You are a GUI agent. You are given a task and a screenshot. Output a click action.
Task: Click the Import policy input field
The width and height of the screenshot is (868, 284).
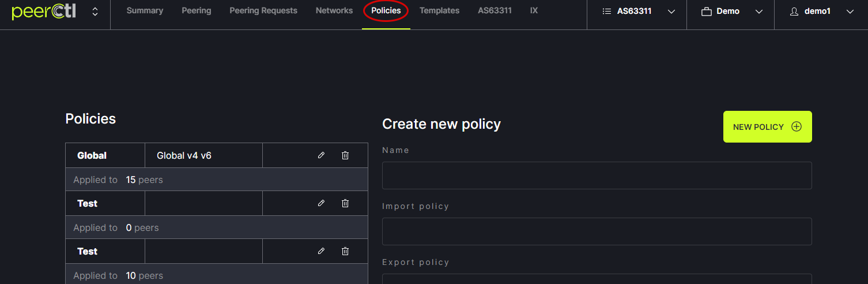pos(597,231)
